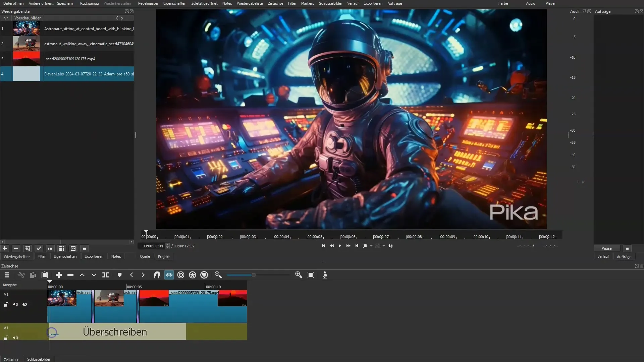The height and width of the screenshot is (362, 644).
Task: Remove clip from playlist minus button
Action: pos(16,248)
